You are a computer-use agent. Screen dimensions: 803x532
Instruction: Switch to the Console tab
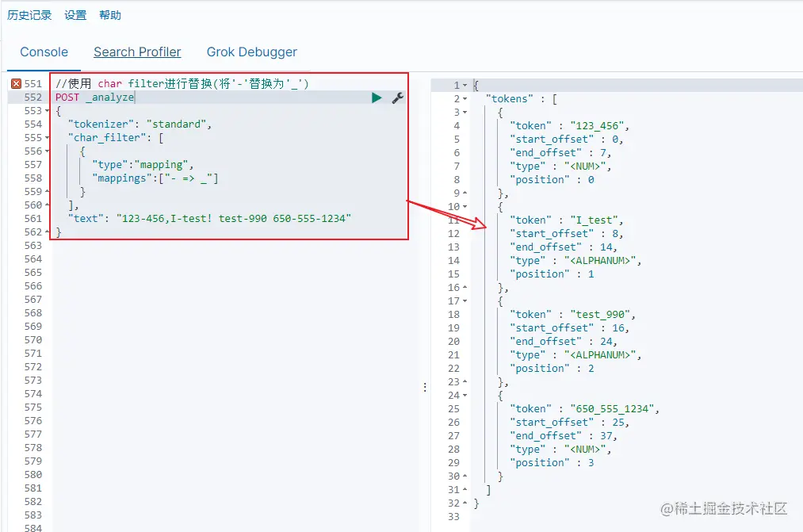tap(44, 52)
